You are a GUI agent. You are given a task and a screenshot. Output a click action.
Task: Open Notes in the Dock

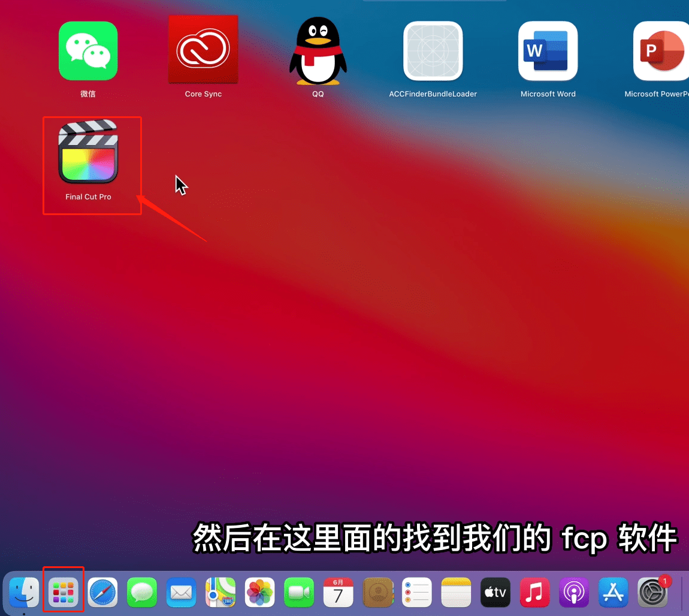tap(456, 592)
